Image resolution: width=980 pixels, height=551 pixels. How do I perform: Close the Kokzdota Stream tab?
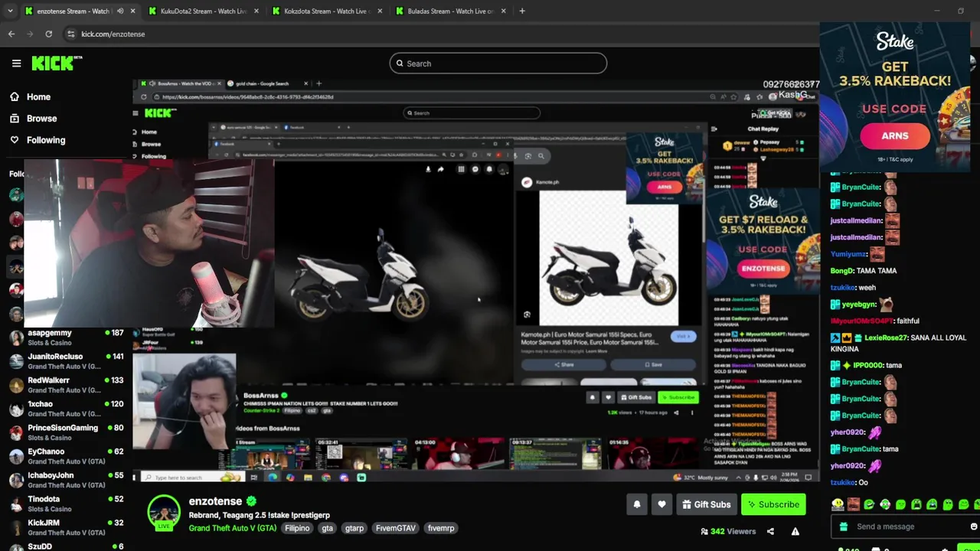tap(380, 11)
